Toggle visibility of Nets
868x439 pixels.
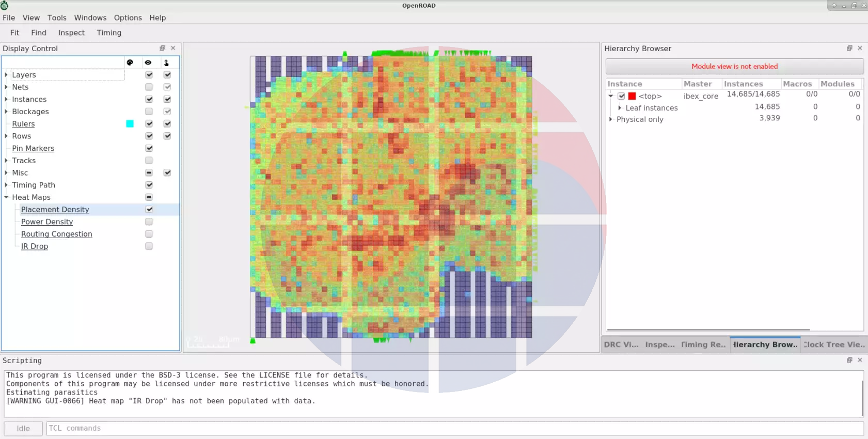(149, 87)
